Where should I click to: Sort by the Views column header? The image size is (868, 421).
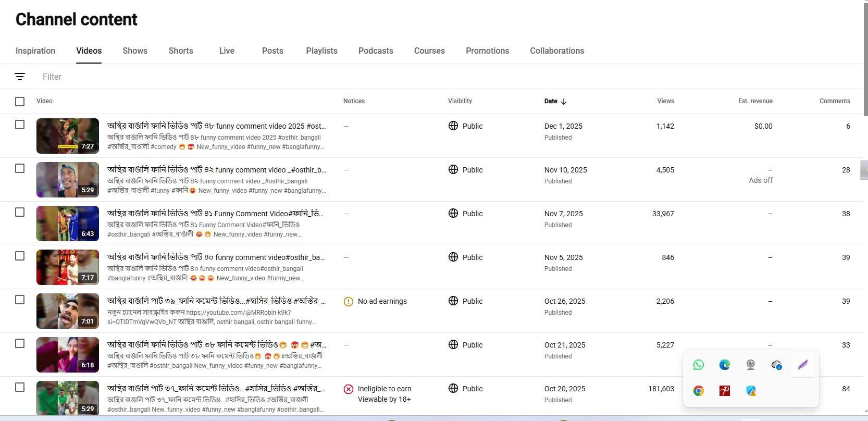(665, 101)
